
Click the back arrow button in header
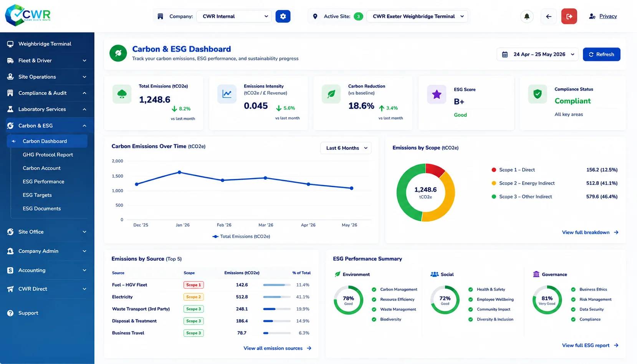click(x=549, y=17)
